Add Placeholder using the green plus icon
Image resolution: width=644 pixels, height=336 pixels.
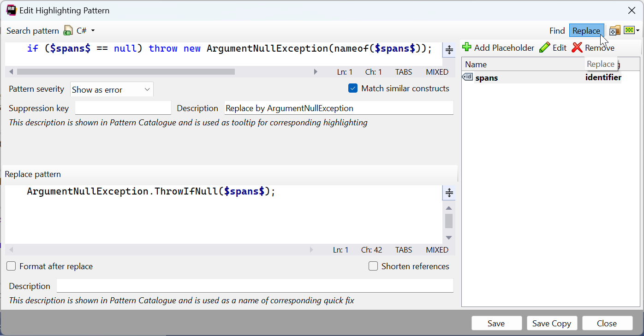pos(467,47)
